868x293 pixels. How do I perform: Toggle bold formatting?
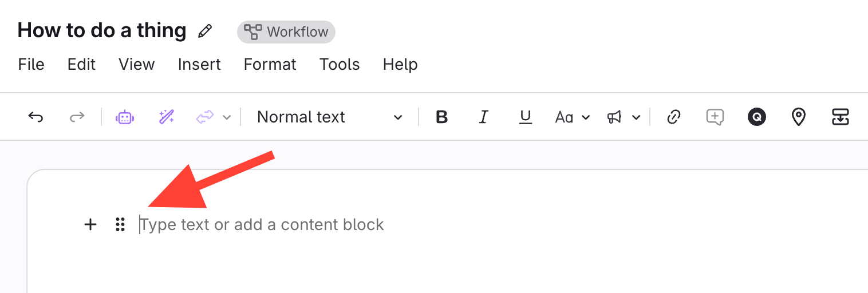pos(441,117)
